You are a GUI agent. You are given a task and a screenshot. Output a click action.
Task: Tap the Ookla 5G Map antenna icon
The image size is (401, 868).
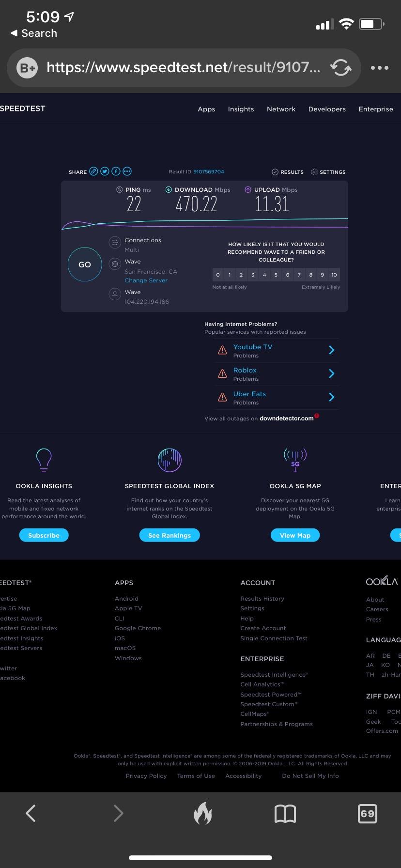tap(295, 460)
